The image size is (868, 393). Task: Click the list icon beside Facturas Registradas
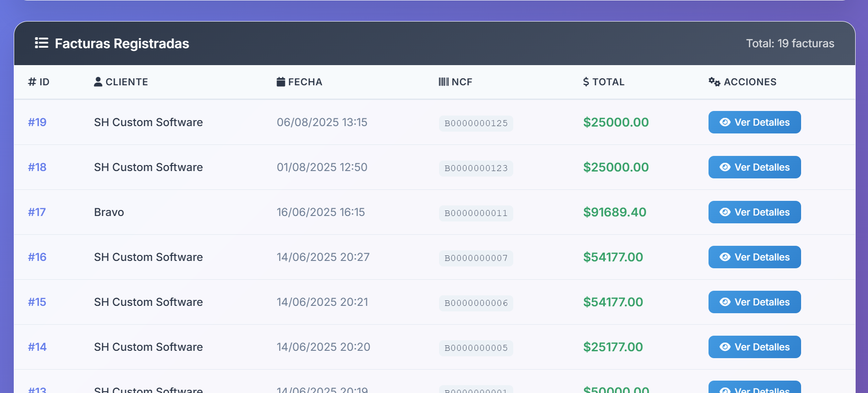click(x=41, y=43)
